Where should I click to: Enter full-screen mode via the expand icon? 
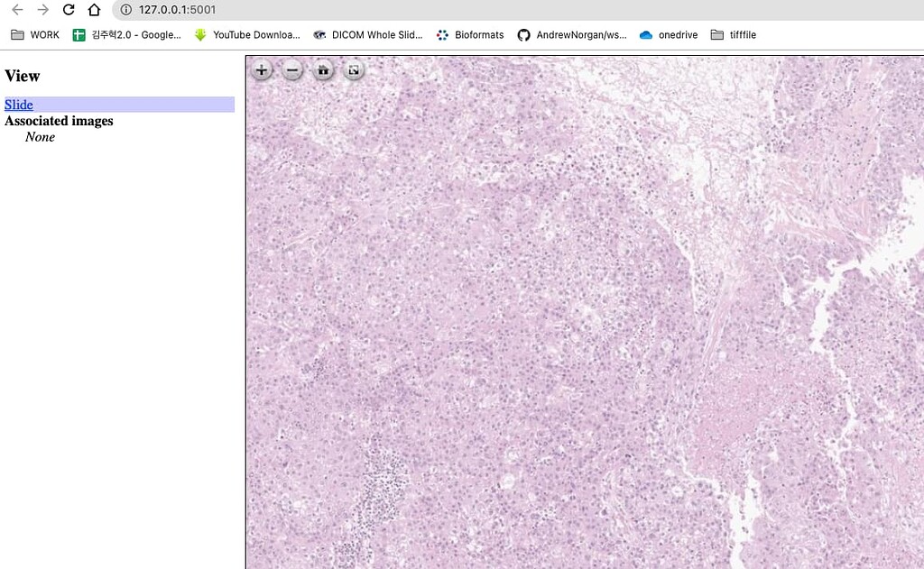353,69
